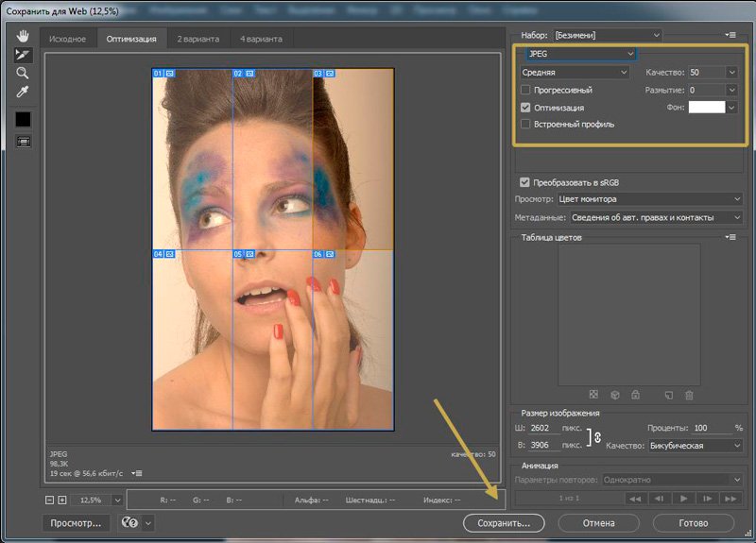The width and height of the screenshot is (756, 543).
Task: Click the Сохранить... button
Action: [x=504, y=523]
